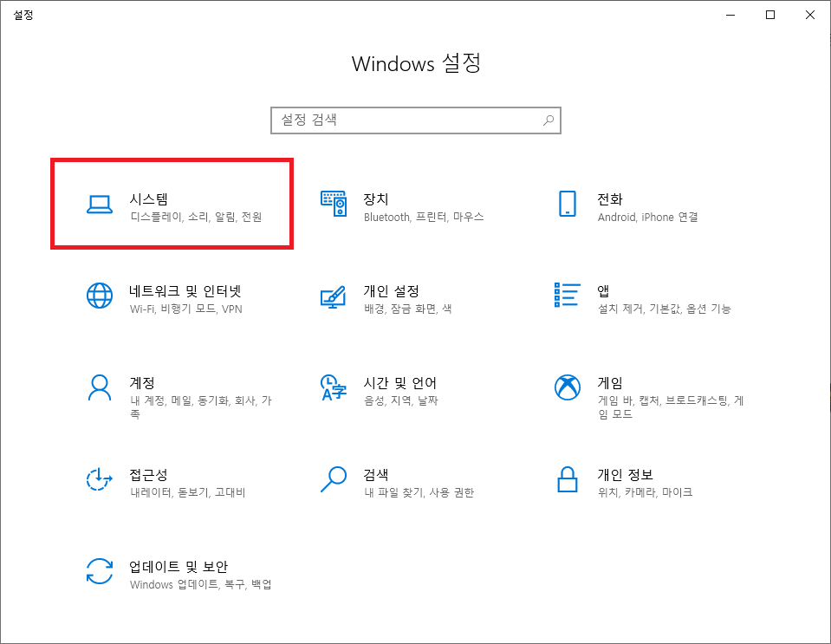The height and width of the screenshot is (644, 831).
Task: Click text '게임 바, 캡처, 브로드캐스팅, 게임 모드'
Action: point(671,407)
